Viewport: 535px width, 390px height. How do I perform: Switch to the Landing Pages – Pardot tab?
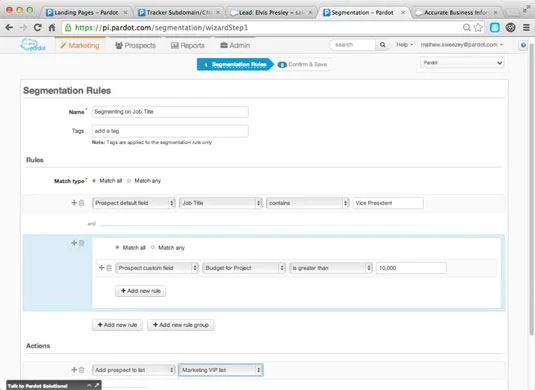(86, 12)
